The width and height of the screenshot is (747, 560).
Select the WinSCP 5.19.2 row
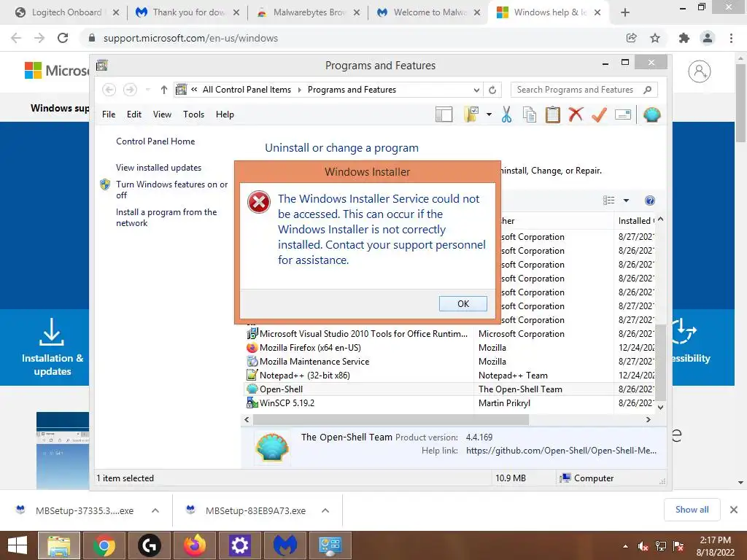(x=449, y=402)
